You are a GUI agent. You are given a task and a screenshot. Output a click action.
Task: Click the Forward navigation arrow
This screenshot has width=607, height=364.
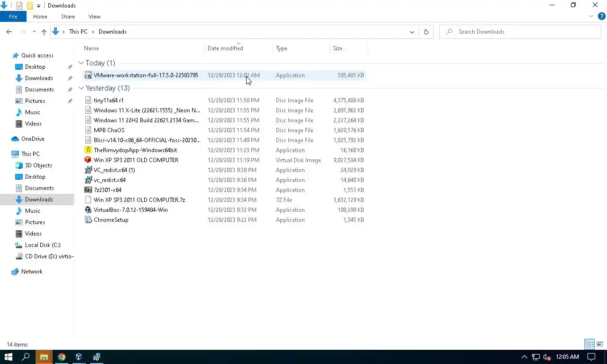click(x=23, y=32)
